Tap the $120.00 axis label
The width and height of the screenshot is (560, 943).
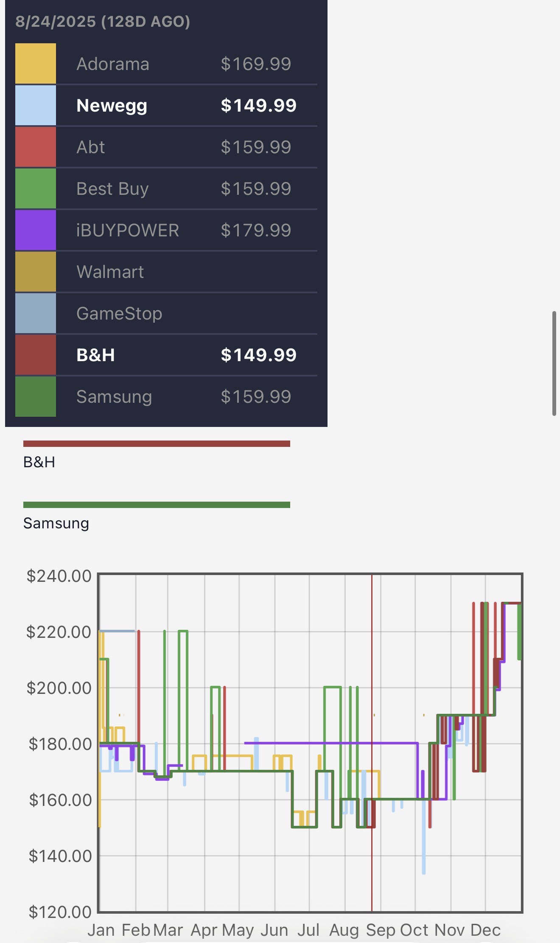60,912
